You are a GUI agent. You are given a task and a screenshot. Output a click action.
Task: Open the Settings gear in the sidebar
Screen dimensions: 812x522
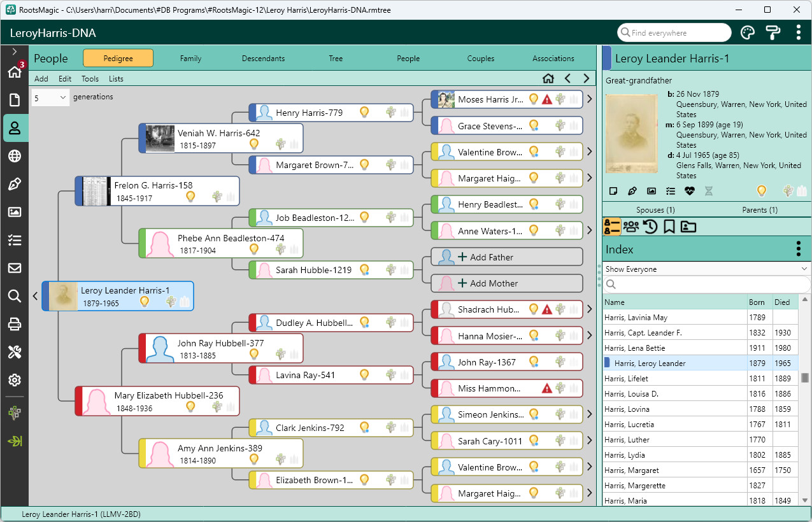pyautogui.click(x=15, y=380)
